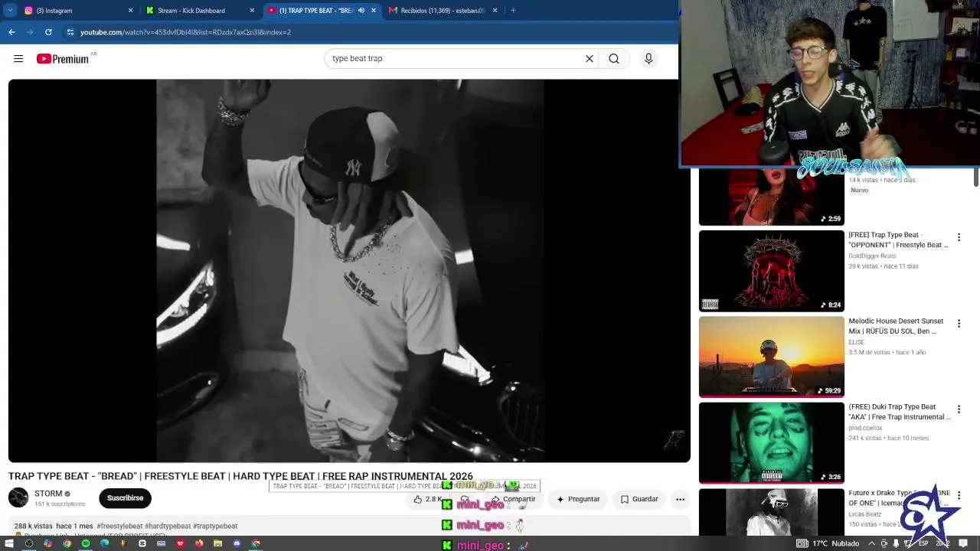Click the #hardtypebeat hashtag
The height and width of the screenshot is (551, 980).
168,526
